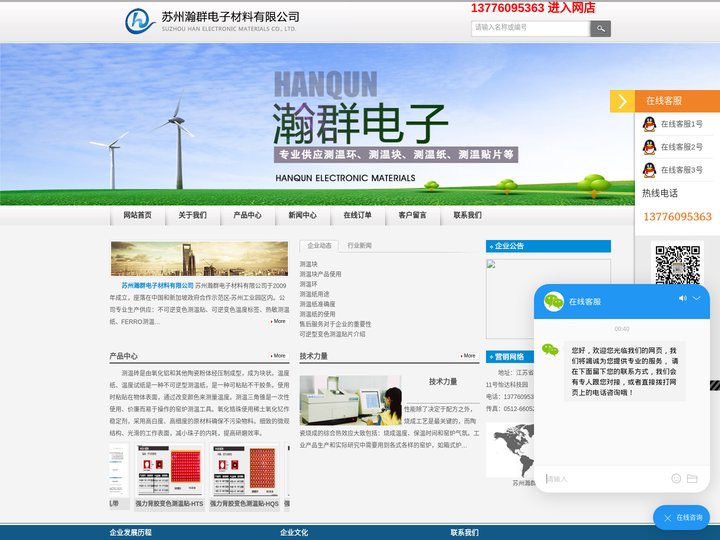This screenshot has width=720, height=540.
Task: Click the hotline number 13776095363 in side panel
Action: click(677, 217)
